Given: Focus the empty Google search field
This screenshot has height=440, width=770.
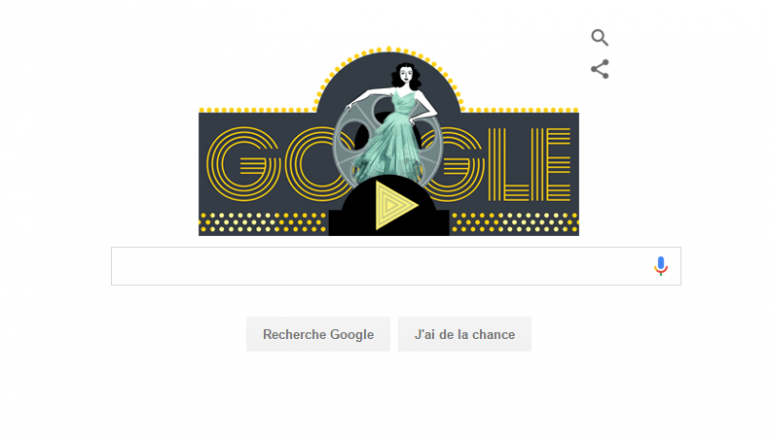Looking at the screenshot, I should click(x=396, y=266).
